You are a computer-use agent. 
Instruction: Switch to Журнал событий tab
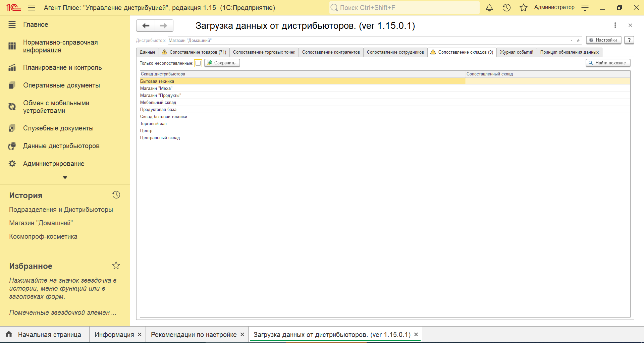[x=517, y=52]
